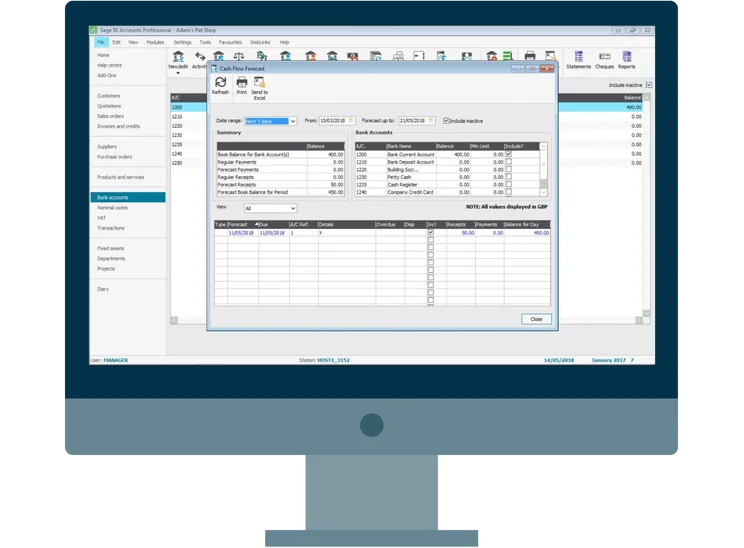
Task: Open the Favourites menu
Action: click(230, 42)
